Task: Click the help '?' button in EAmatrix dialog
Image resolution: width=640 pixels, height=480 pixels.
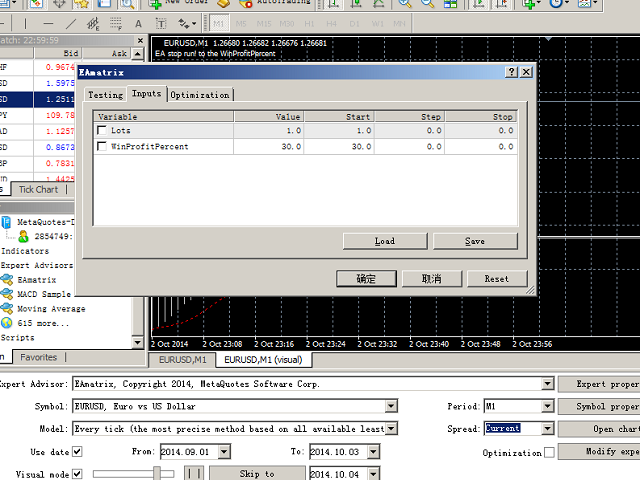Action: 511,72
